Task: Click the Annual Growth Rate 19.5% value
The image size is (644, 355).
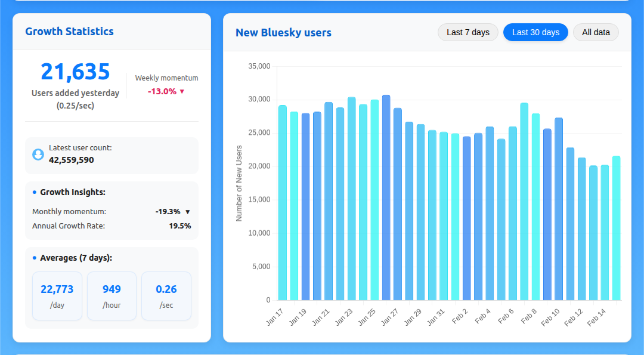Action: click(x=179, y=226)
